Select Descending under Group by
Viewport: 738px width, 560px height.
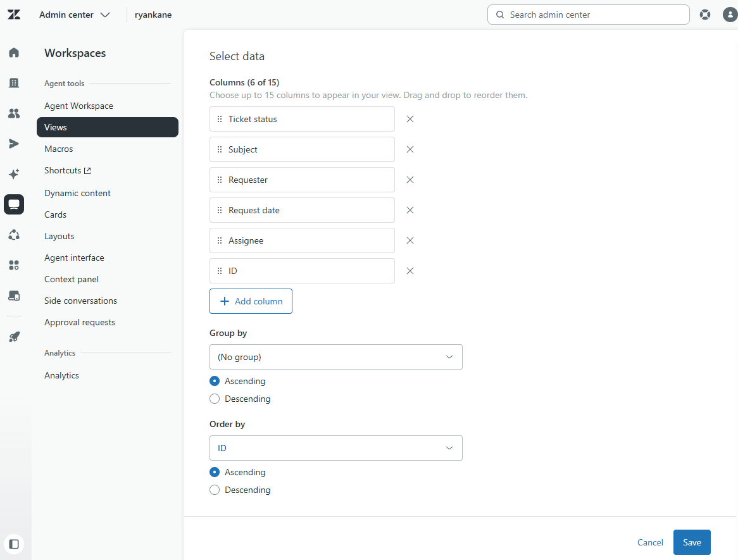point(215,399)
